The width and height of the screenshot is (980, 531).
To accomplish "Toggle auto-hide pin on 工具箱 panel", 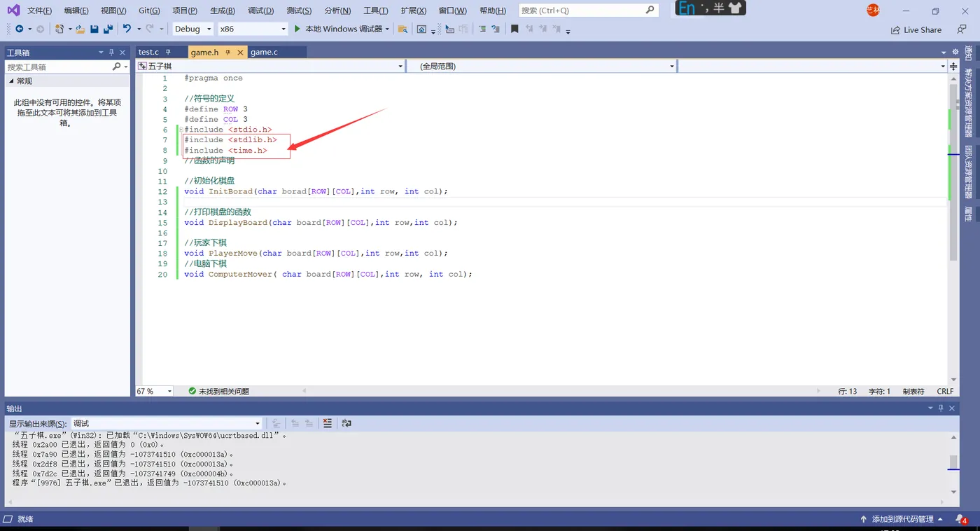I will (x=111, y=53).
